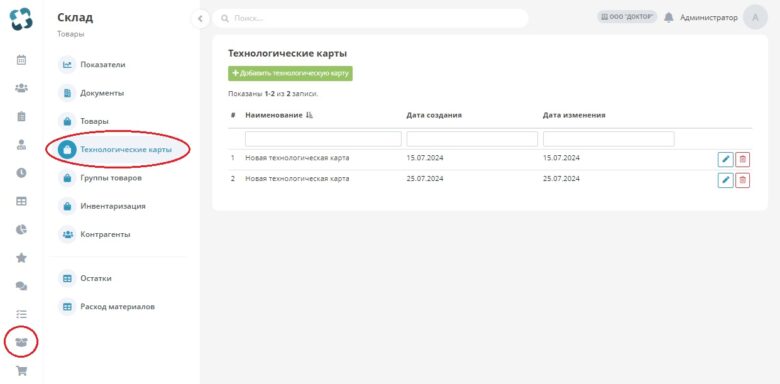The width and height of the screenshot is (780, 384).
Task: Click Добавить технологическую карту button
Action: (290, 74)
